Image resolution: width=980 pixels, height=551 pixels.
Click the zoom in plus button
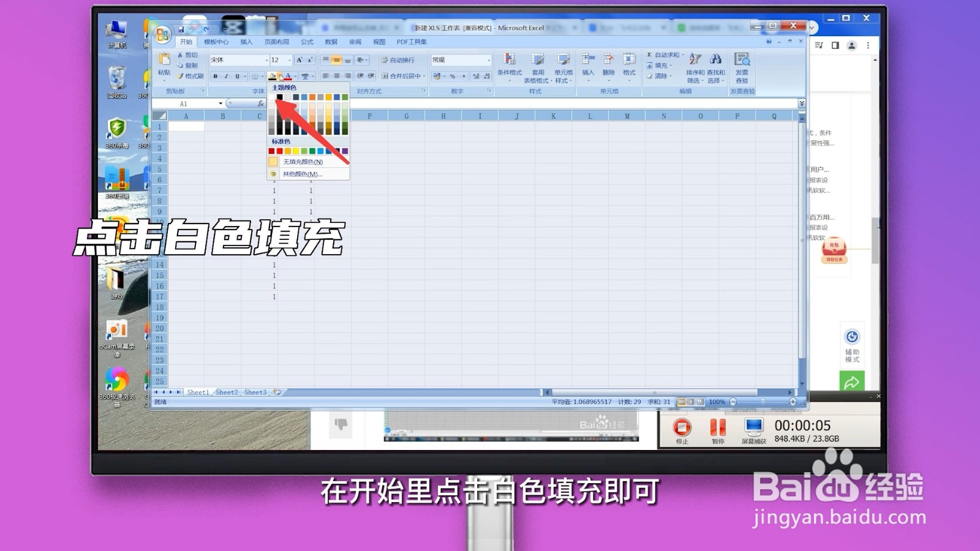(793, 402)
